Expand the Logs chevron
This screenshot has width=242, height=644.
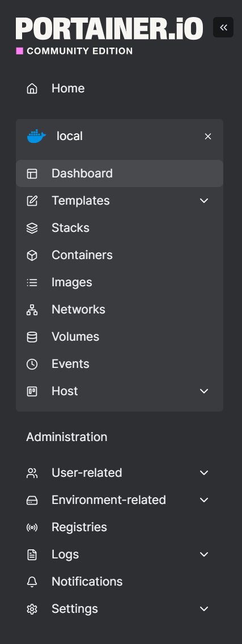[x=204, y=554]
